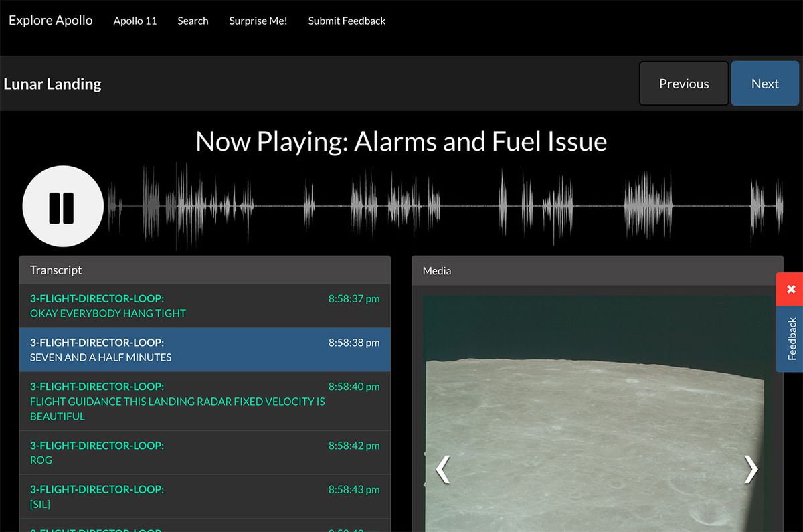Image resolution: width=803 pixels, height=532 pixels.
Task: Jump to the ROG transcript entry
Action: [x=205, y=453]
